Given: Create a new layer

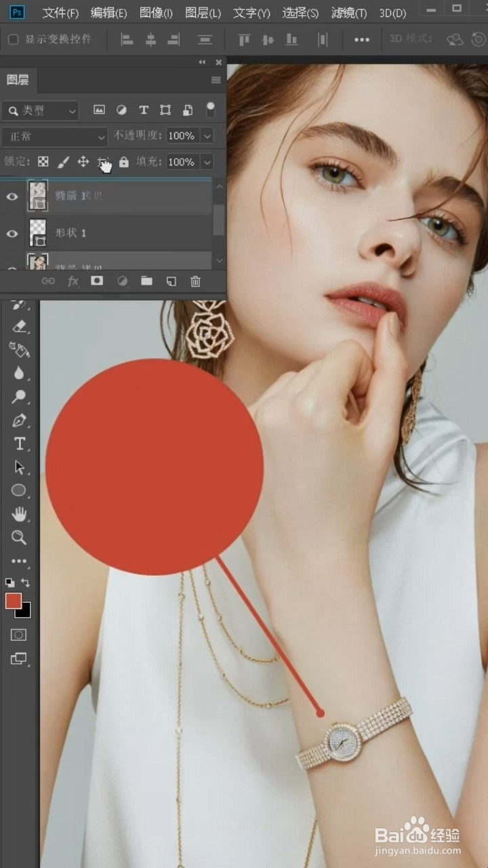Looking at the screenshot, I should [171, 281].
